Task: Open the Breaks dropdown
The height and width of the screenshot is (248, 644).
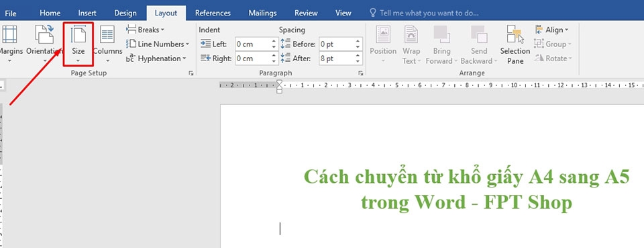Action: coord(146,30)
